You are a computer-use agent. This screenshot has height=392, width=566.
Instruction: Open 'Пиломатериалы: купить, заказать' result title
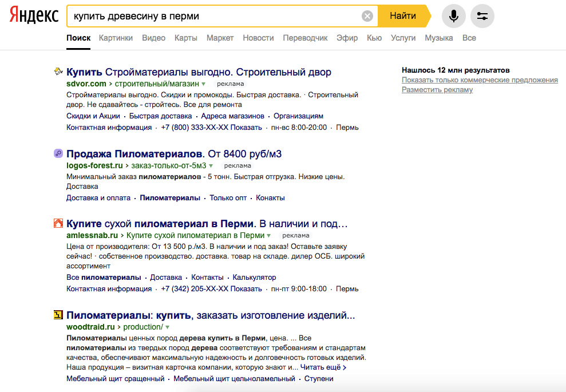(211, 315)
